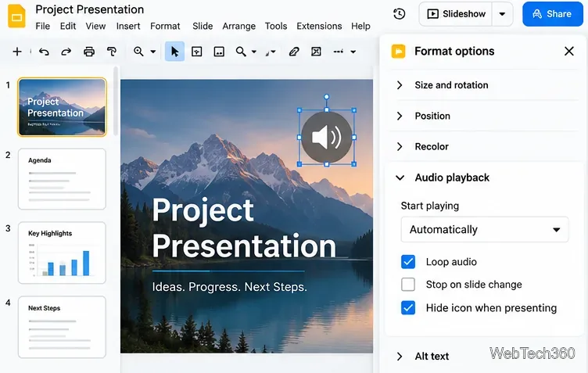Image resolution: width=588 pixels, height=373 pixels.
Task: Click the insert image toolbar icon
Action: click(x=219, y=52)
